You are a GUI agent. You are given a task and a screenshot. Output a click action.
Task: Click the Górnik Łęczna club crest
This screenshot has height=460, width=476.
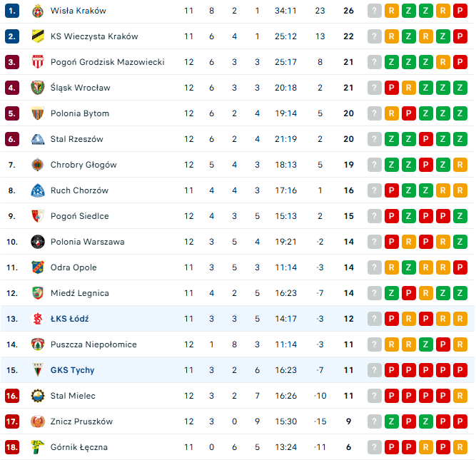pyautogui.click(x=38, y=447)
